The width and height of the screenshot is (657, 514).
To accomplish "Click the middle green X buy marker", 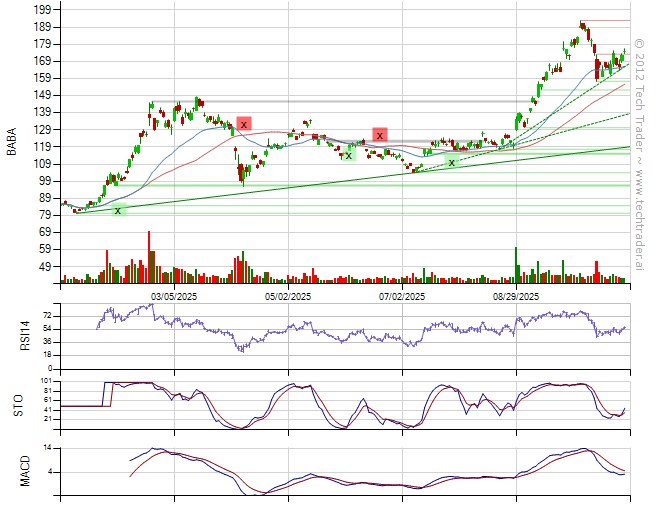I will point(348,155).
